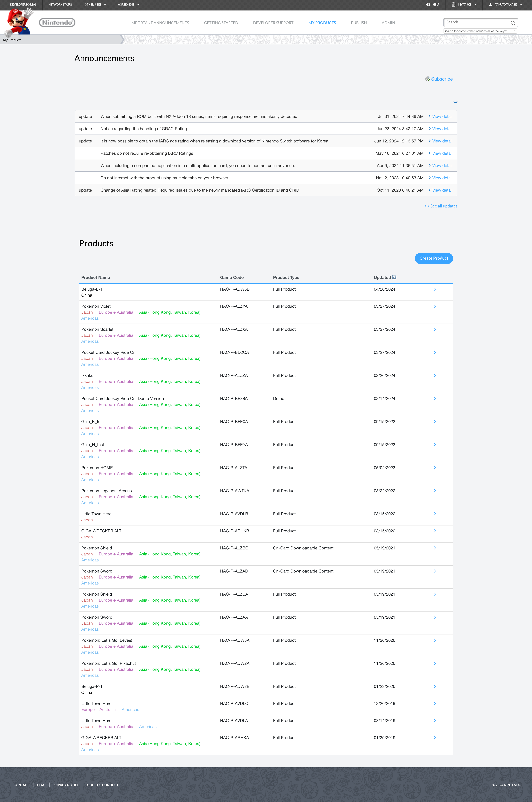Click the Product Name column header

pyautogui.click(x=96, y=278)
